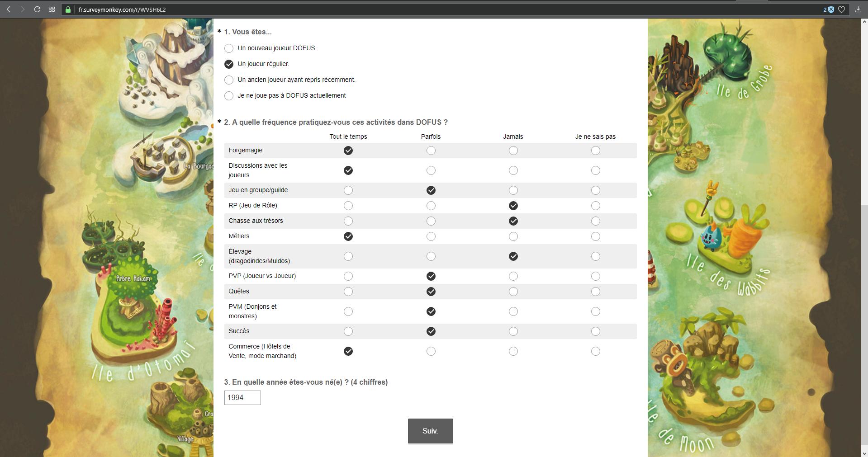The image size is (868, 457).
Task: Select "Un nouveau joueur DOFUS" option
Action: [x=229, y=48]
